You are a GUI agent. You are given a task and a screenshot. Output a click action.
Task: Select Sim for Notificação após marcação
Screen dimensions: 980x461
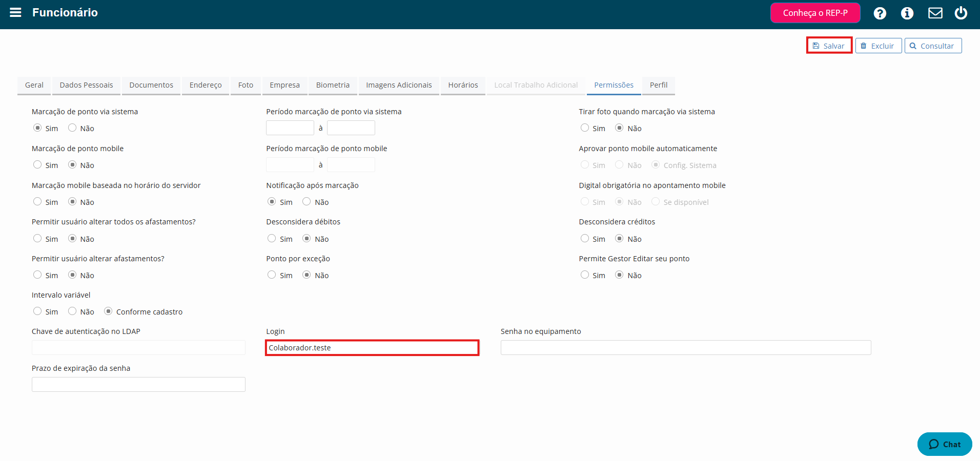coord(272,201)
